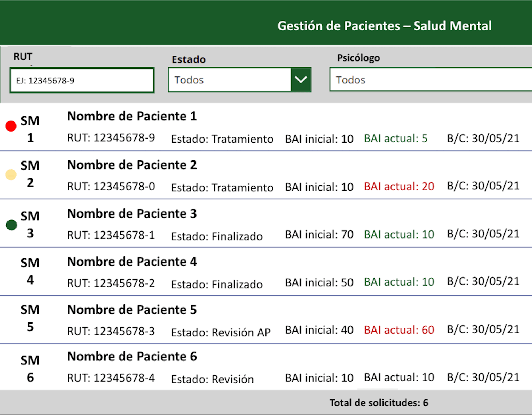Open Nombre de Paciente 3 row
This screenshot has width=532, height=415.
[x=266, y=224]
